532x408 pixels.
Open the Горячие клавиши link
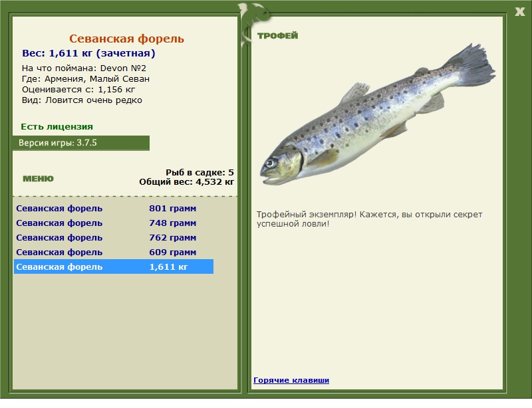[x=291, y=380]
